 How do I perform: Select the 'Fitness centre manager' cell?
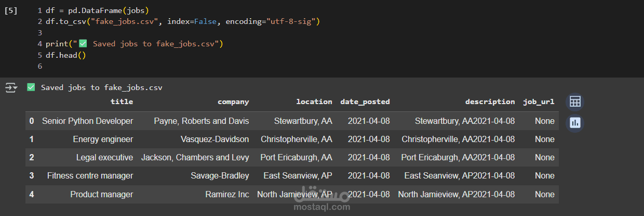click(90, 176)
